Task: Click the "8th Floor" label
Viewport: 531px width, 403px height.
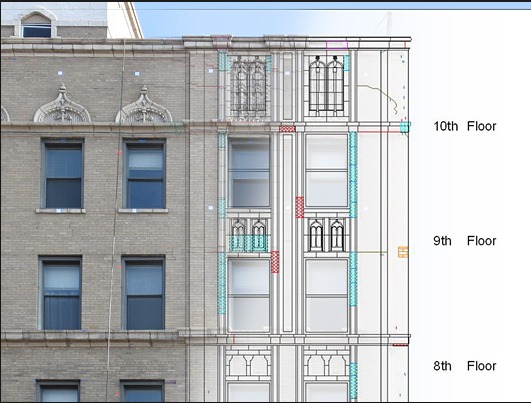Action: [x=465, y=366]
